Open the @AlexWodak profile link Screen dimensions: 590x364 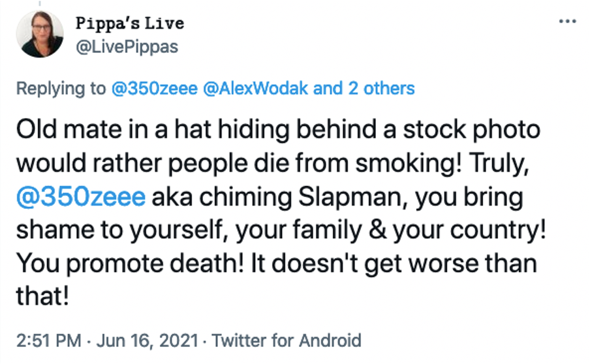click(x=255, y=89)
